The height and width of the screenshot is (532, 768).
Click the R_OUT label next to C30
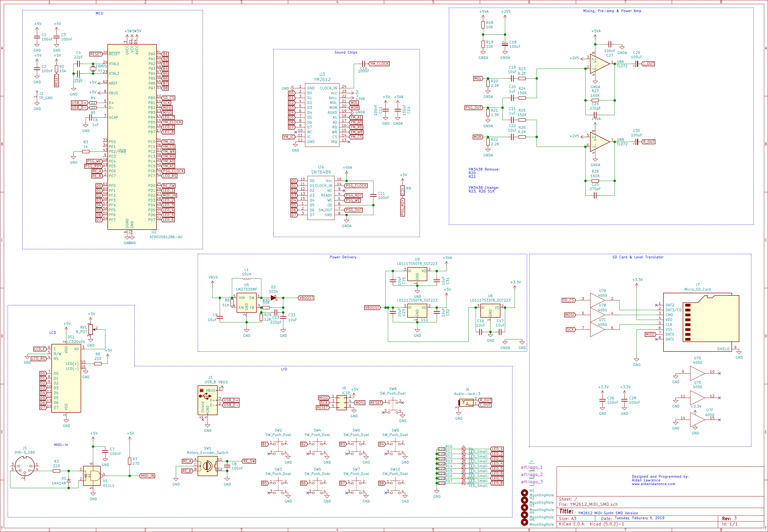648,142
